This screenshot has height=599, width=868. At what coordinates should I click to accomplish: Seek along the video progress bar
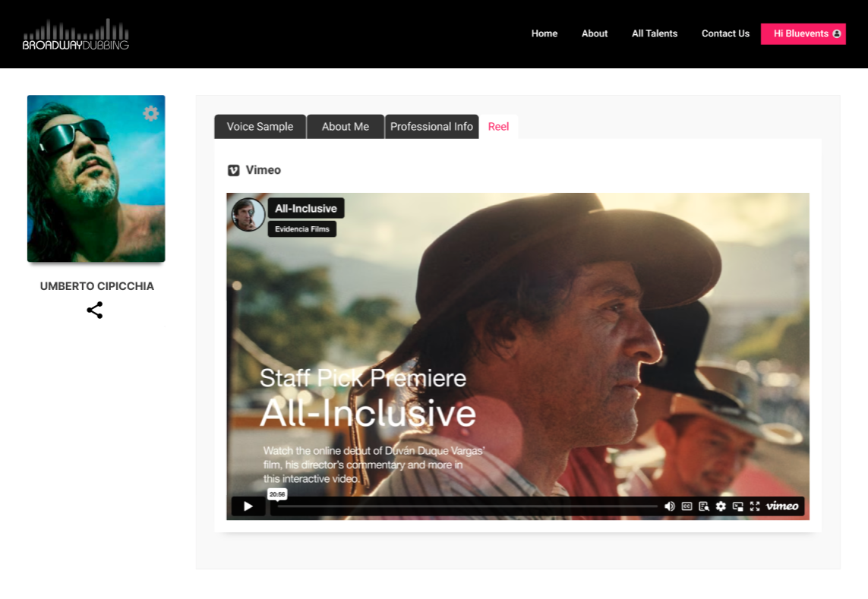coord(467,506)
